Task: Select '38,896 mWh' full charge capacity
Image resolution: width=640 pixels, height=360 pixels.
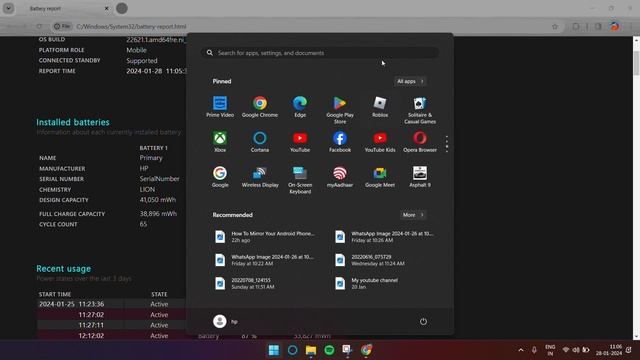Action: point(158,213)
